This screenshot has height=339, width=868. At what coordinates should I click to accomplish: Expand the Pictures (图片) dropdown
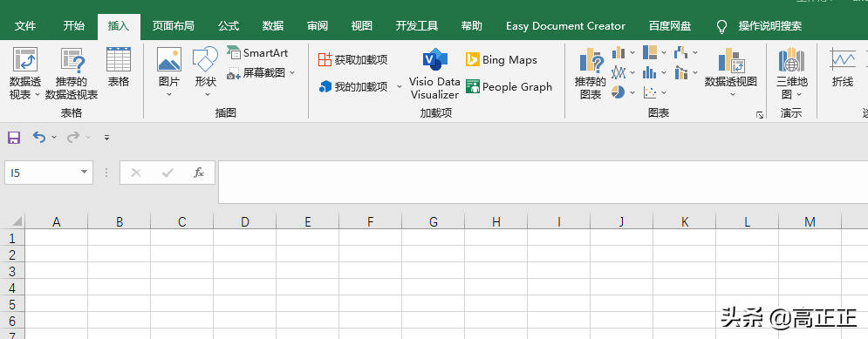169,95
